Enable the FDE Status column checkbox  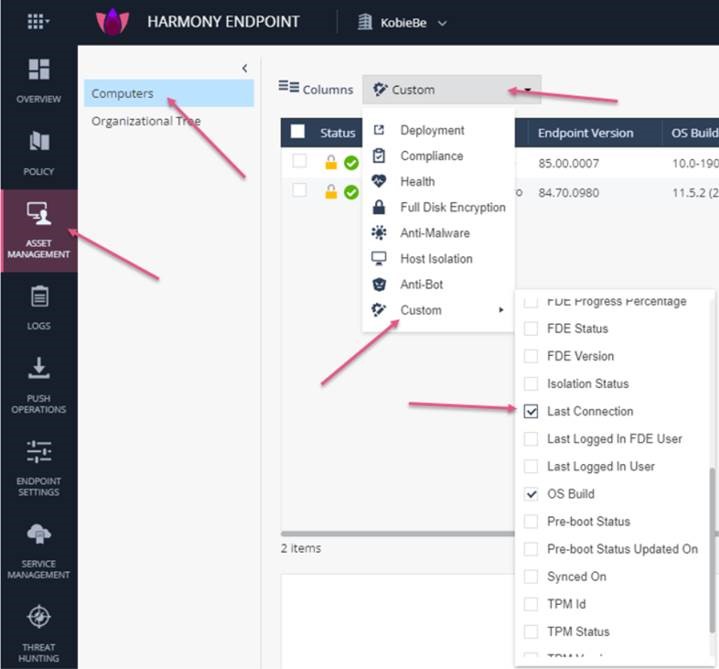531,329
